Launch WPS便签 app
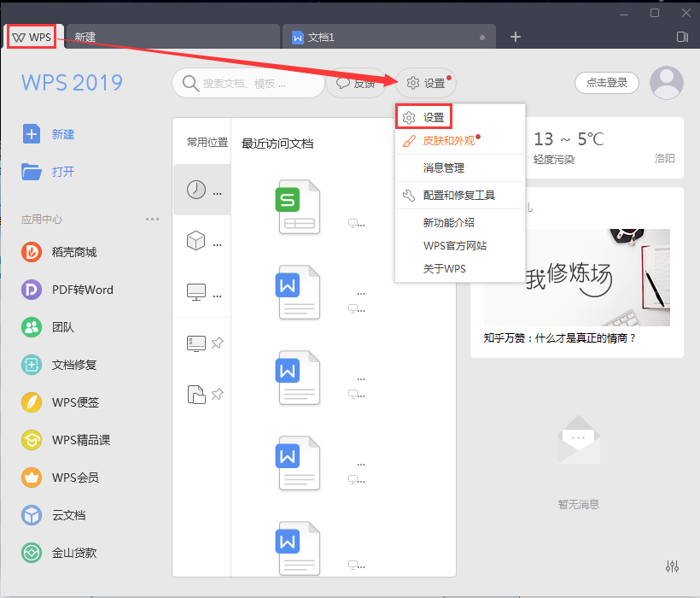This screenshot has width=700, height=598. pos(61,402)
